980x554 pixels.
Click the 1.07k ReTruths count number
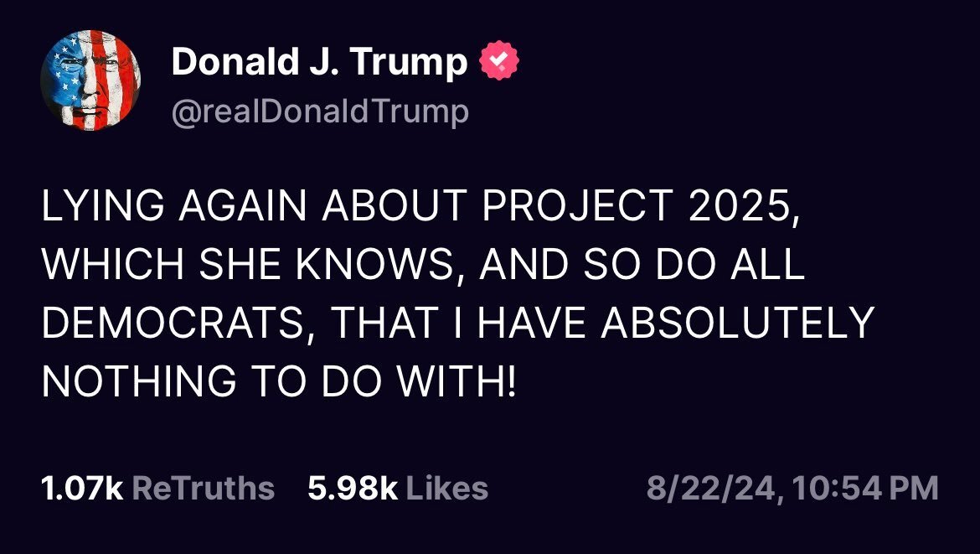coord(82,488)
